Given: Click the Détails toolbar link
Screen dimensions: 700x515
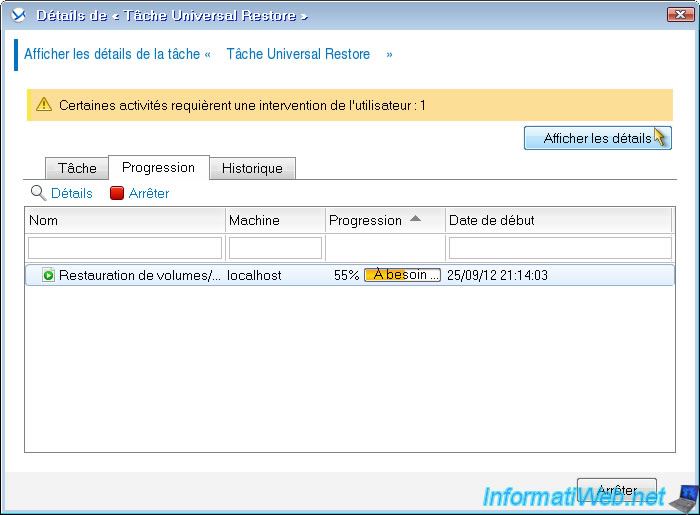Looking at the screenshot, I should click(x=72, y=193).
